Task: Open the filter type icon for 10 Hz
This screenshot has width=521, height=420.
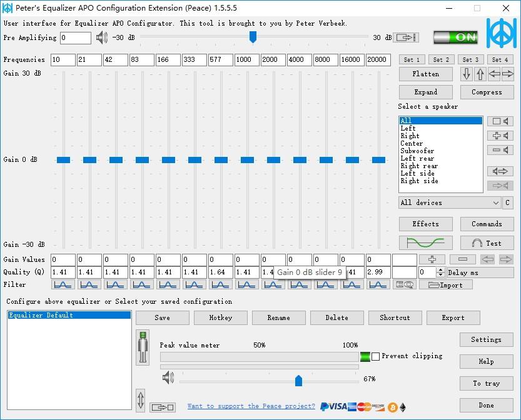Action: (63, 284)
